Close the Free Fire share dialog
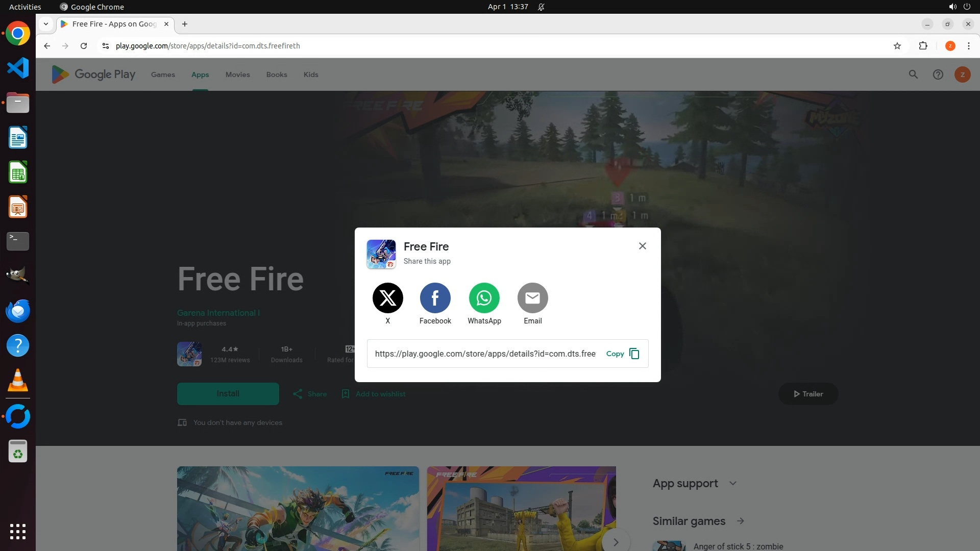Viewport: 980px width, 551px height. coord(642,246)
